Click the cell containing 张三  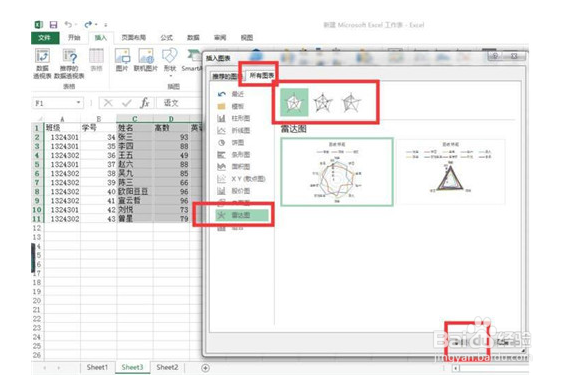point(135,137)
